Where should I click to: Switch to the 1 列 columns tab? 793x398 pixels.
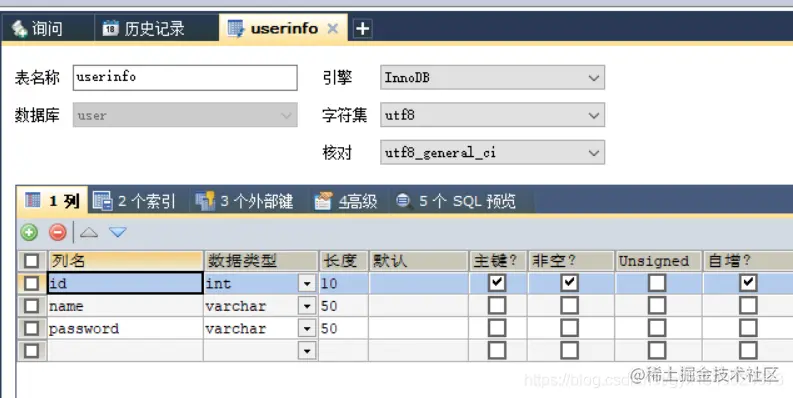coord(53,201)
